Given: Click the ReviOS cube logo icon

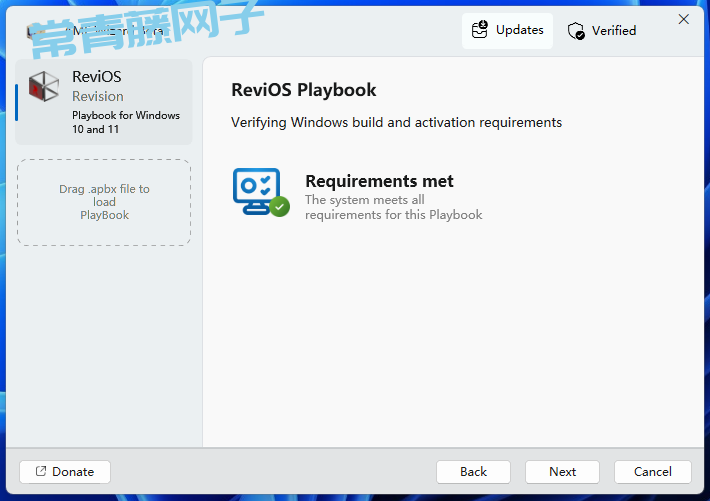Looking at the screenshot, I should 44,87.
